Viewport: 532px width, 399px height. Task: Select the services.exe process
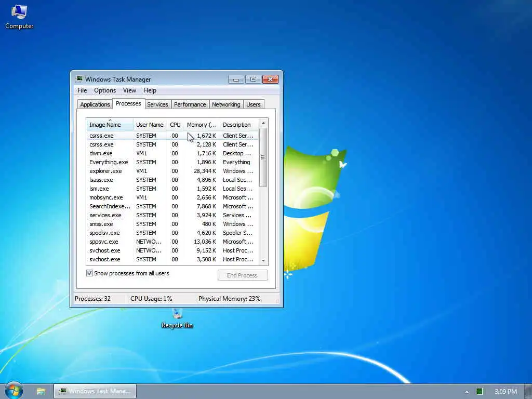tap(172, 215)
